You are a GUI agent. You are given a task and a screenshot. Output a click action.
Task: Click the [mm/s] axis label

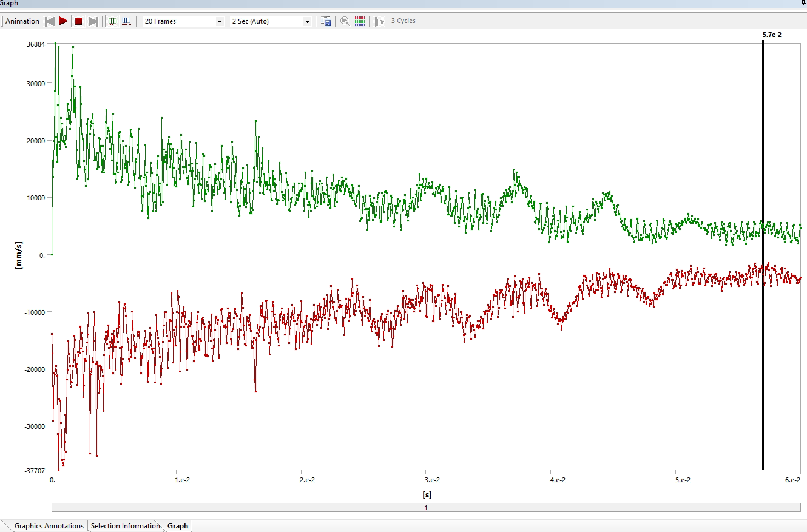pyautogui.click(x=19, y=256)
